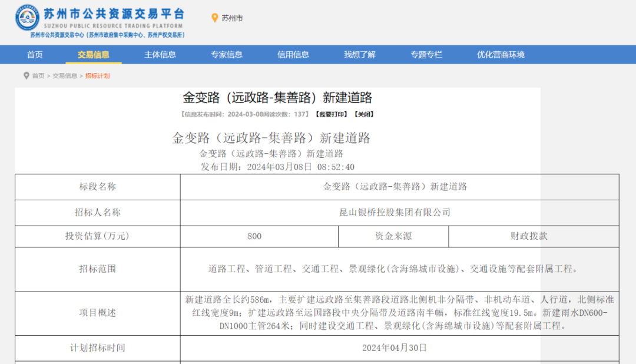
Task: Click the Suzhou platform circular logo
Action: 27,18
